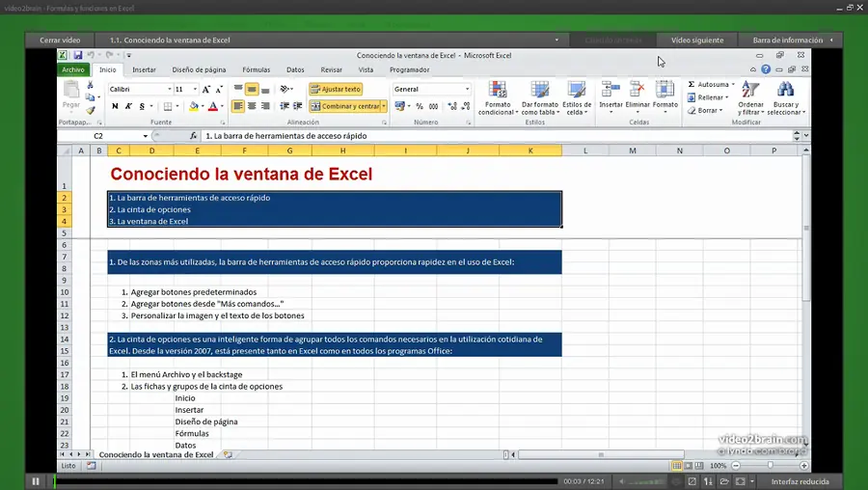Screen dimensions: 868x490
Task: Click the Excel Help question mark icon
Action: pyautogui.click(x=766, y=69)
